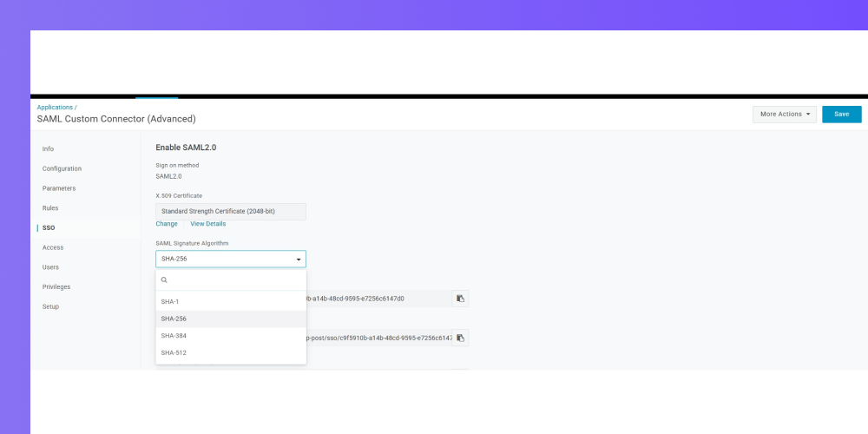Click the SAML Custom Connector (Advanced) title

[116, 119]
